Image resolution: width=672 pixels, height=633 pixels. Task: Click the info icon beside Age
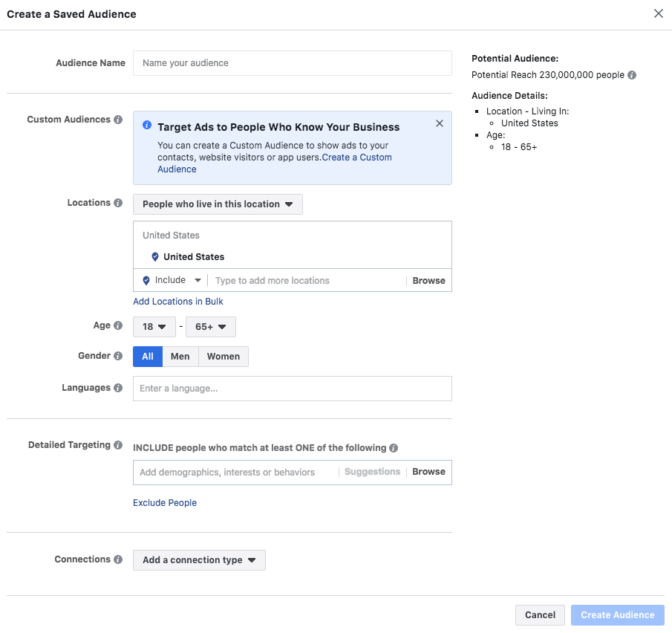coord(117,325)
